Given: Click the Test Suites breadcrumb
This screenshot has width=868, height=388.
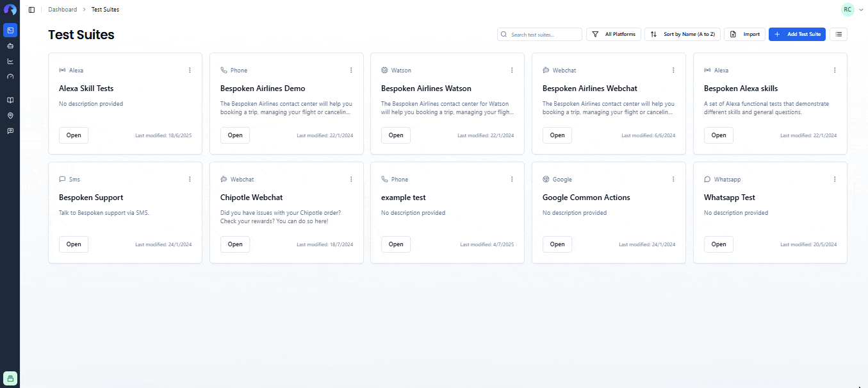Looking at the screenshot, I should click(x=105, y=10).
